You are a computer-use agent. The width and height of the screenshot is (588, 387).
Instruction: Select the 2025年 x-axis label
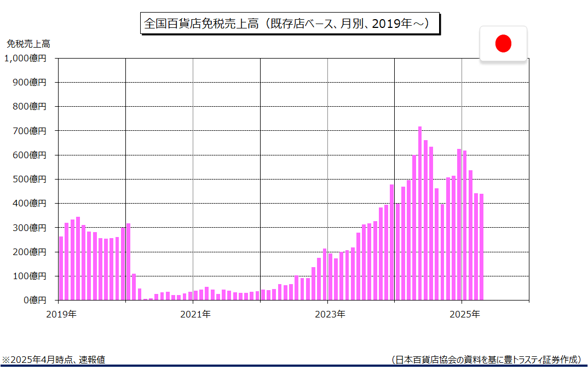(465, 314)
